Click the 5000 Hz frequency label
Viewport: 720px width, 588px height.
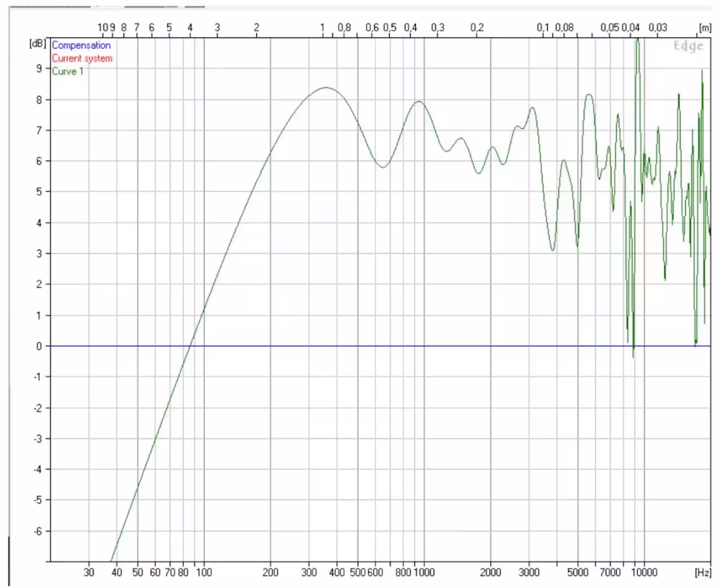coord(578,572)
